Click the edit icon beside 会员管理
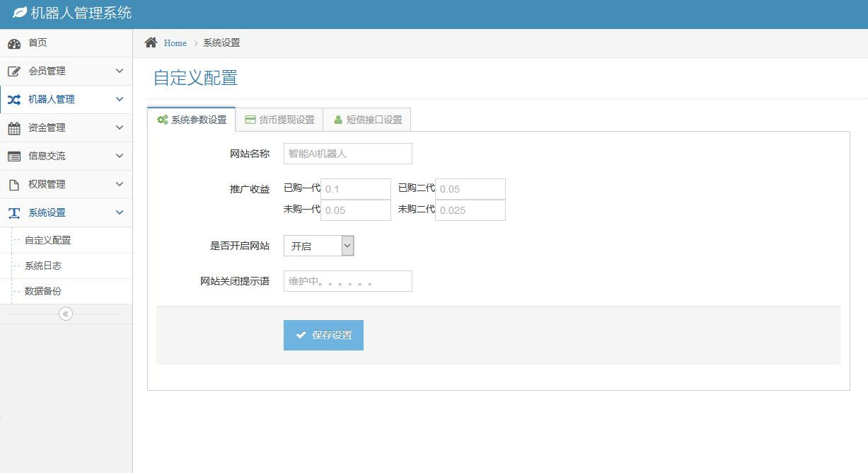This screenshot has width=868, height=473. coord(14,72)
